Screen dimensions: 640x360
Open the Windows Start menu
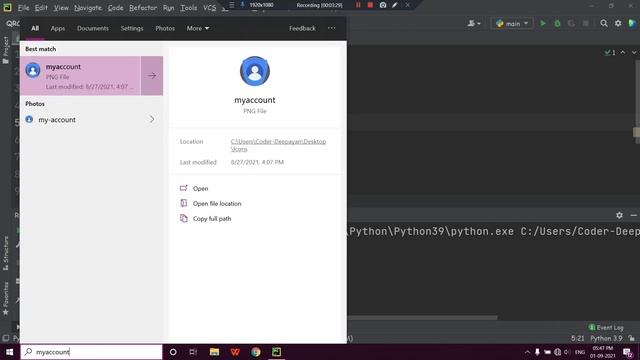(9, 352)
